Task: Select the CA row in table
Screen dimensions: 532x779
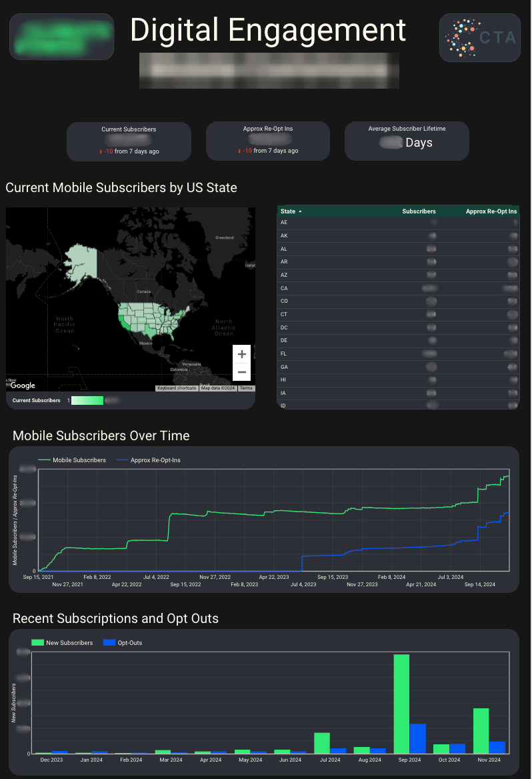Action: [x=398, y=288]
